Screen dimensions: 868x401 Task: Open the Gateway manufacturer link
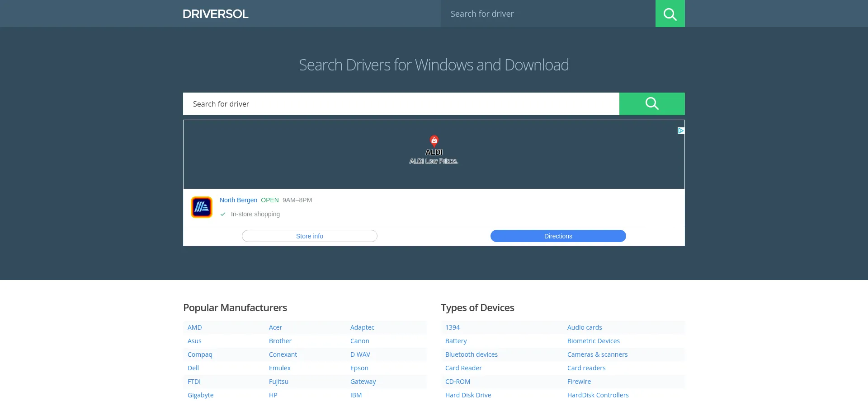click(x=363, y=382)
